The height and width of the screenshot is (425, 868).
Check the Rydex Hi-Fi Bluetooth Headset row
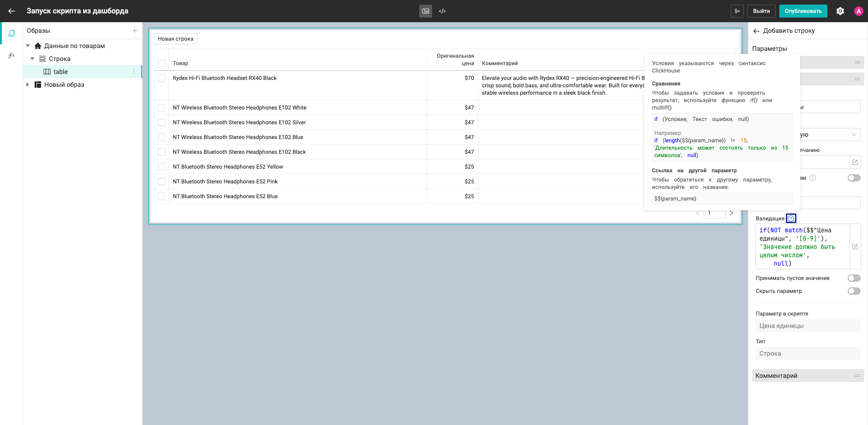pos(162,79)
